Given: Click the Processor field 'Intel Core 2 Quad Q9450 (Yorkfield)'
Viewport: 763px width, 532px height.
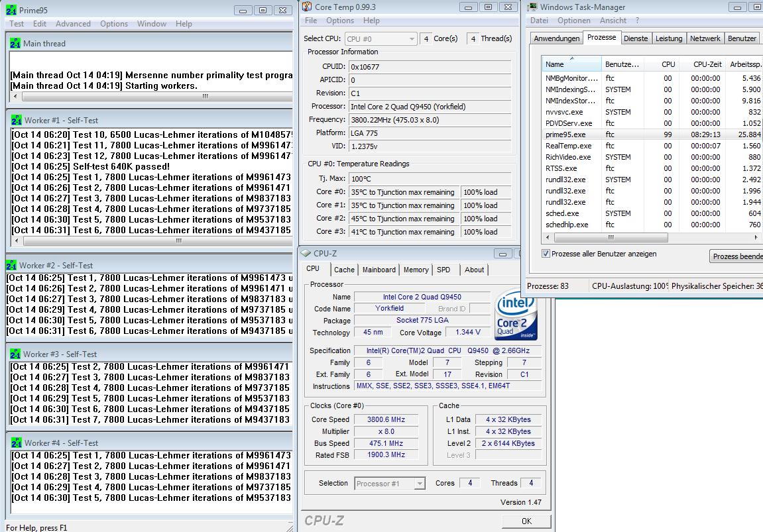Looking at the screenshot, I should tap(430, 107).
